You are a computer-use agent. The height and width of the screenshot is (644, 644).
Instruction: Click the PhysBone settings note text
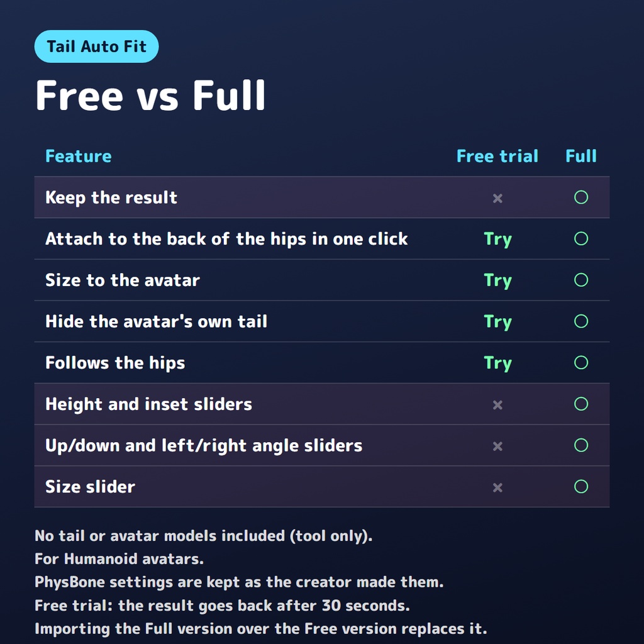pos(239,582)
